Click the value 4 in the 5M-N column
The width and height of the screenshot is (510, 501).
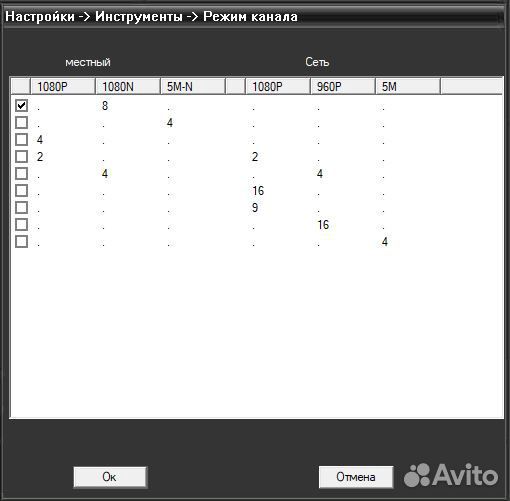pyautogui.click(x=170, y=123)
